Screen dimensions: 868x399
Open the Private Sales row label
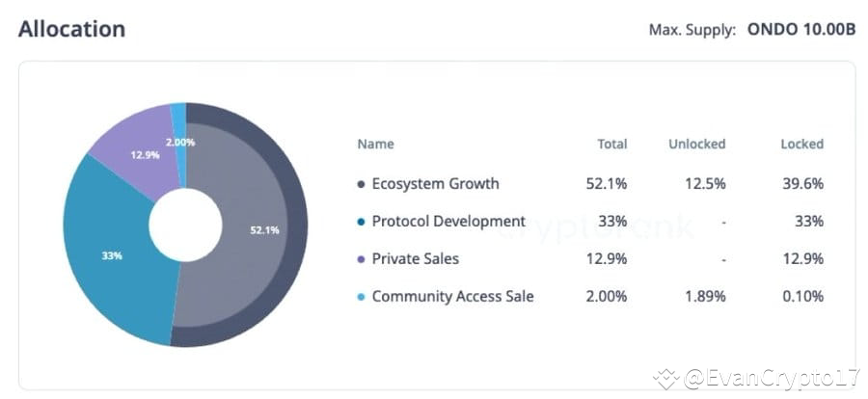(x=415, y=259)
